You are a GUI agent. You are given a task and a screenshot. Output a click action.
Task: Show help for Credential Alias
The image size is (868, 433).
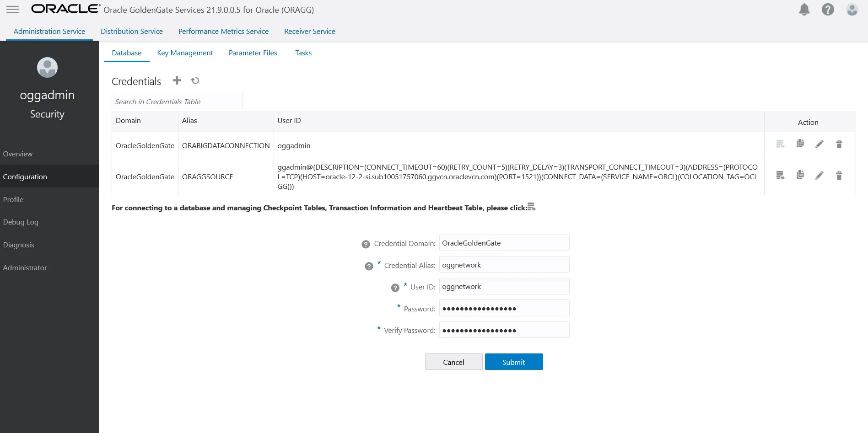[369, 266]
